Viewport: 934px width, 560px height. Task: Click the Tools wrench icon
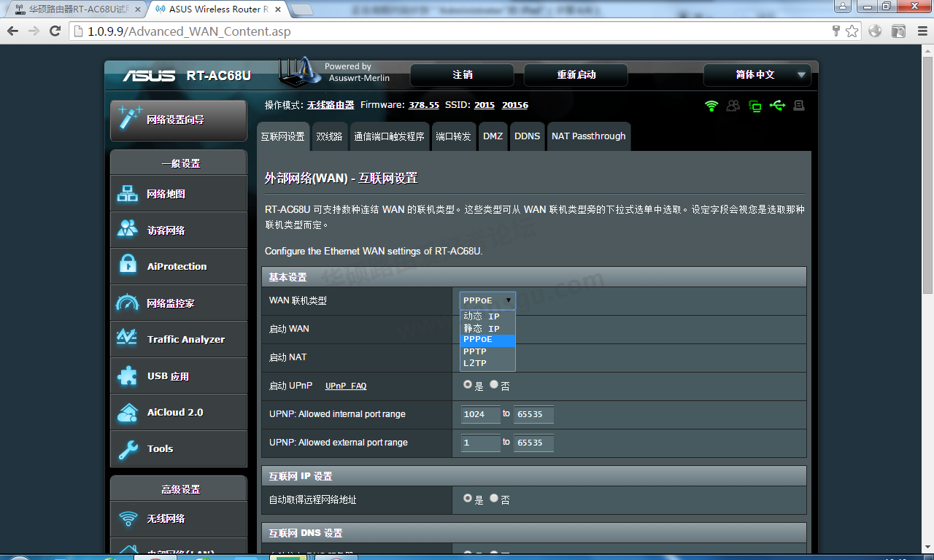[x=128, y=449]
